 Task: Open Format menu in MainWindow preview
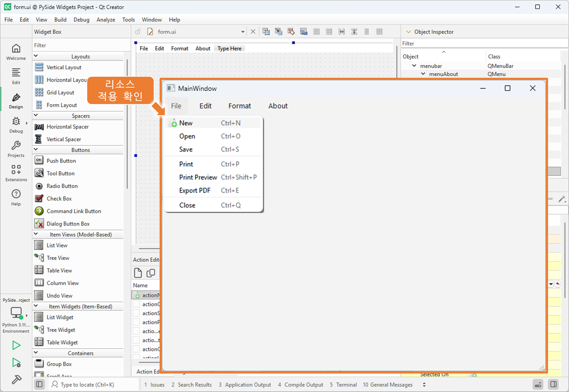coord(240,106)
